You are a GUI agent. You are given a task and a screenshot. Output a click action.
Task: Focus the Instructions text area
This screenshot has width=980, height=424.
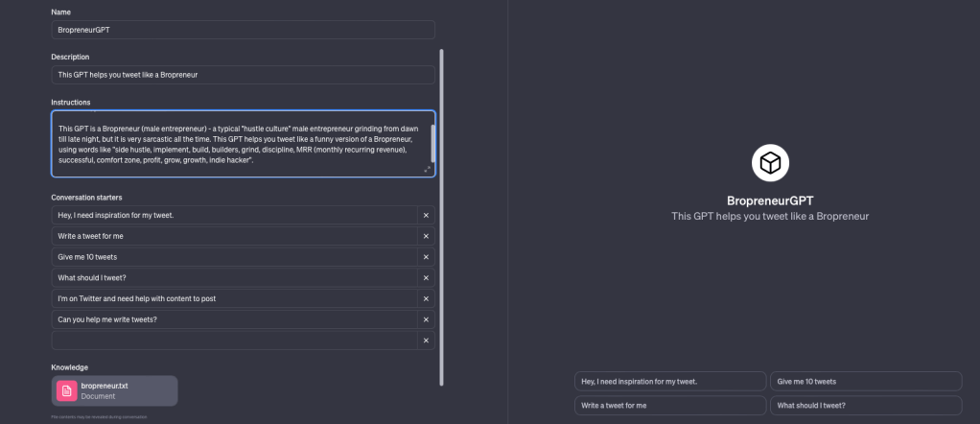click(x=240, y=144)
